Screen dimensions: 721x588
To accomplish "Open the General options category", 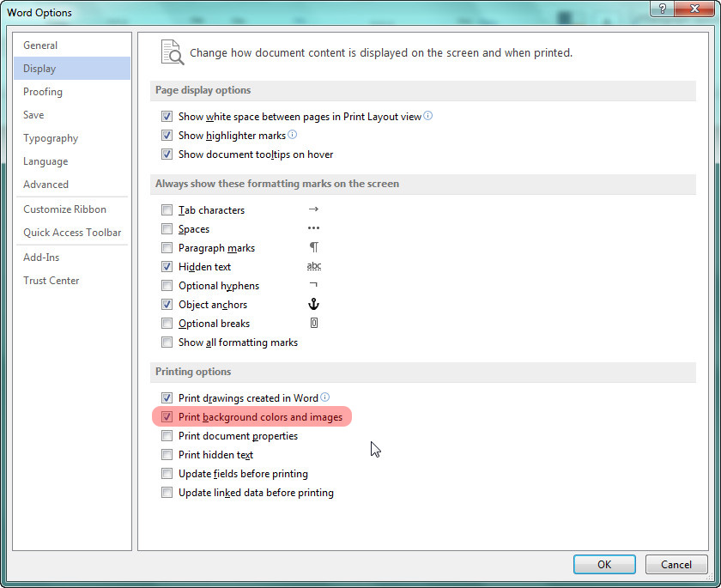I will [x=72, y=45].
